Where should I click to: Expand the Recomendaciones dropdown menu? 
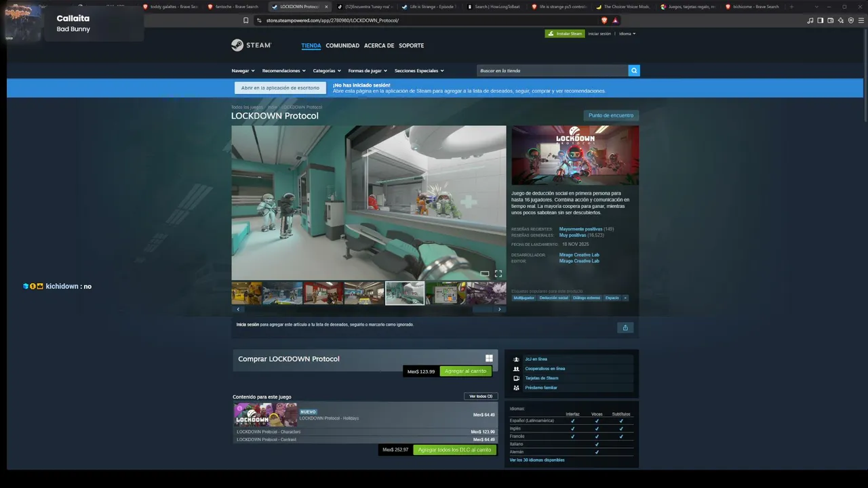pos(284,70)
